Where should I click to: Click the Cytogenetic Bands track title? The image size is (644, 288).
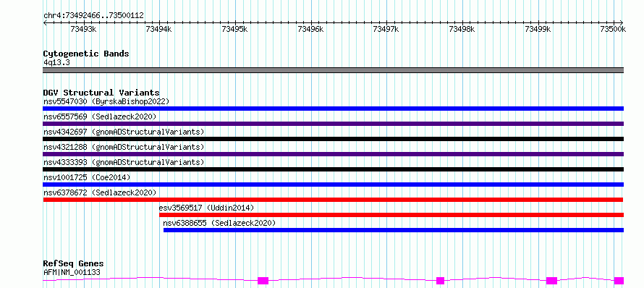(x=86, y=54)
